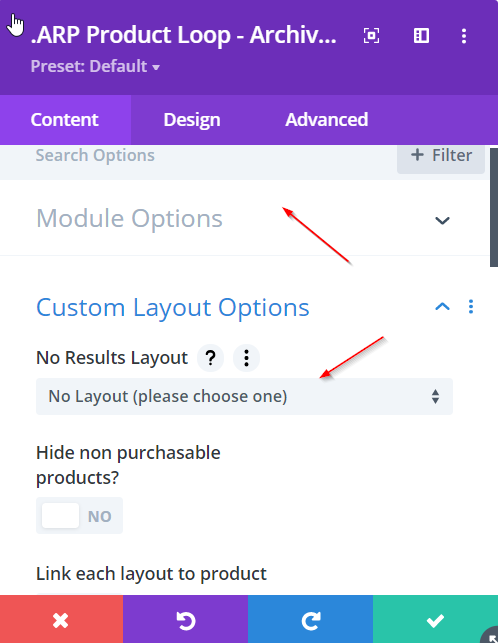Focus the Search Options field
The height and width of the screenshot is (643, 498).
coord(197,156)
